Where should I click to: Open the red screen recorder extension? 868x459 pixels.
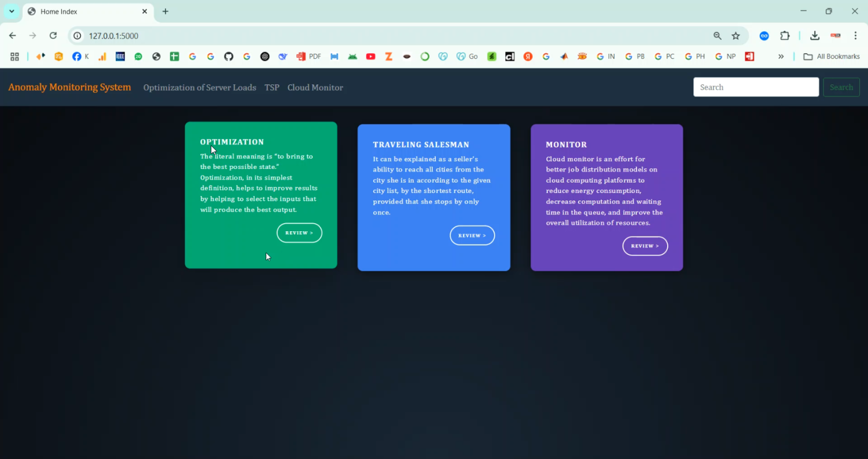pyautogui.click(x=836, y=36)
